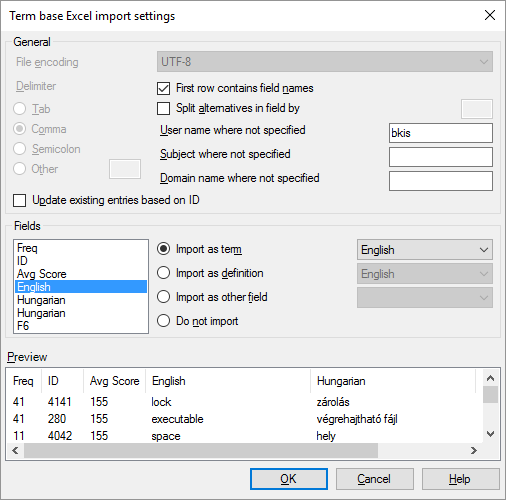506x500 pixels.
Task: Click the 'lock' cell in Preview
Action: tap(161, 402)
